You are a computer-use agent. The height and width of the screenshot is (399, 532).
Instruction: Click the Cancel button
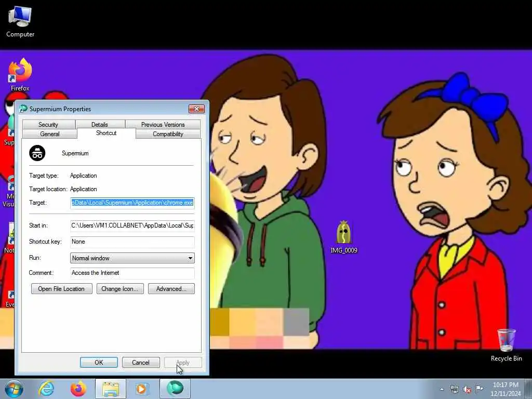[x=141, y=362]
